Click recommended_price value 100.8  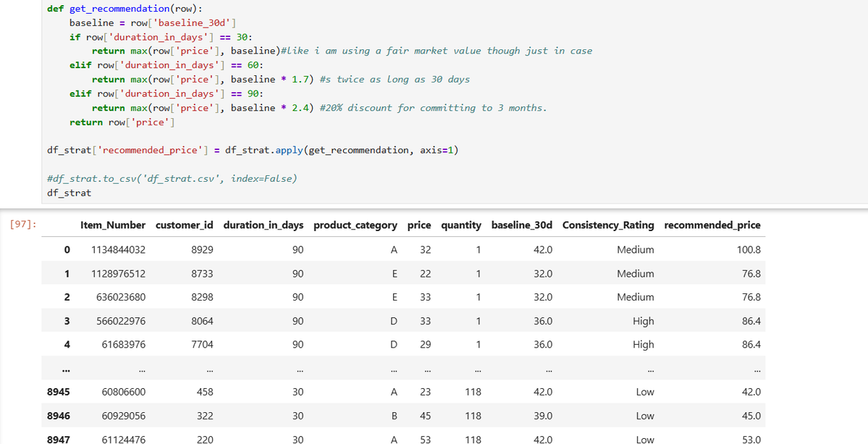click(749, 250)
